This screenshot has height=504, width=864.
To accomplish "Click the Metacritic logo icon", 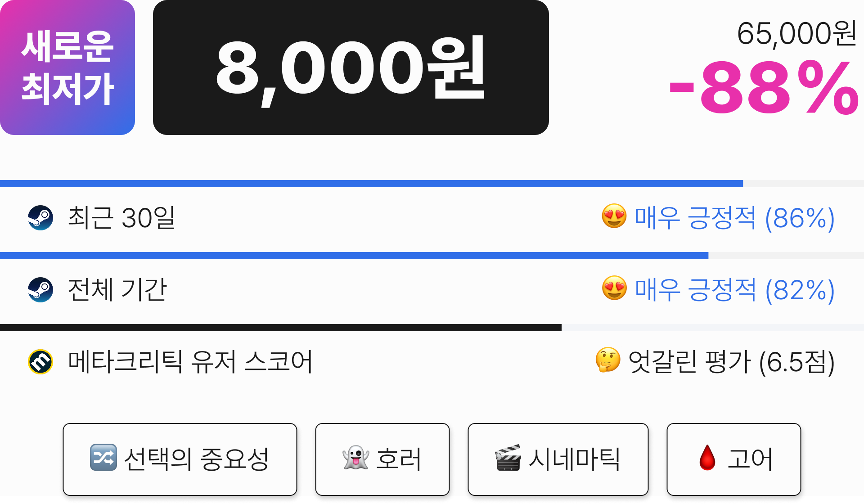I will tap(40, 362).
